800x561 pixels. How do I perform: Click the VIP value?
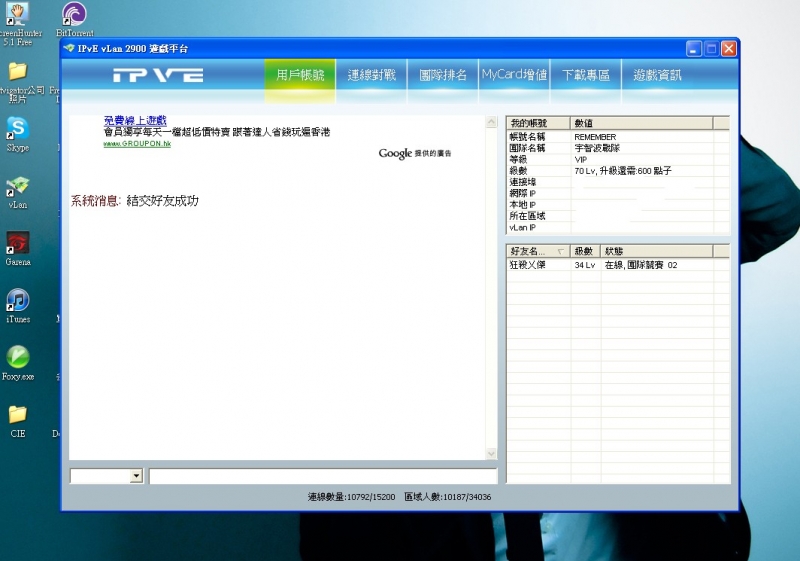click(x=581, y=160)
